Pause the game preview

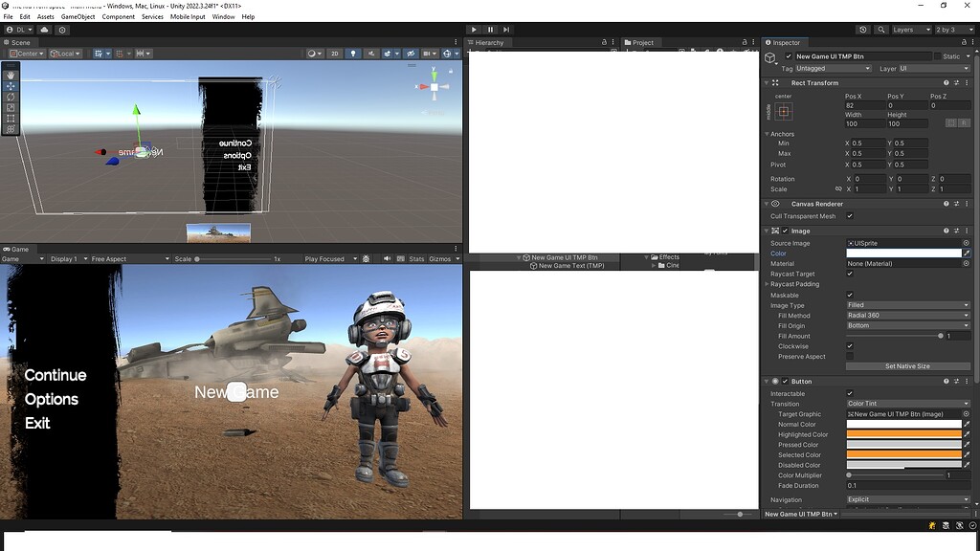[x=489, y=29]
